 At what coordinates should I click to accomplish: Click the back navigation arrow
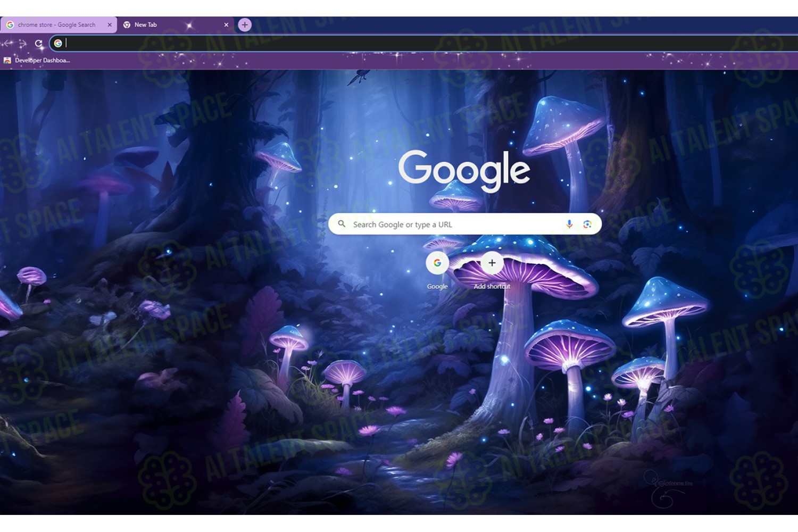click(8, 44)
